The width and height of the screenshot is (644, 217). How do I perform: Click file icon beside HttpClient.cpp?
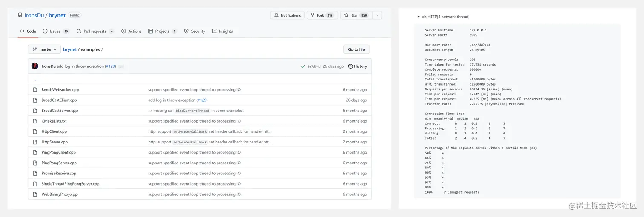[x=35, y=131]
